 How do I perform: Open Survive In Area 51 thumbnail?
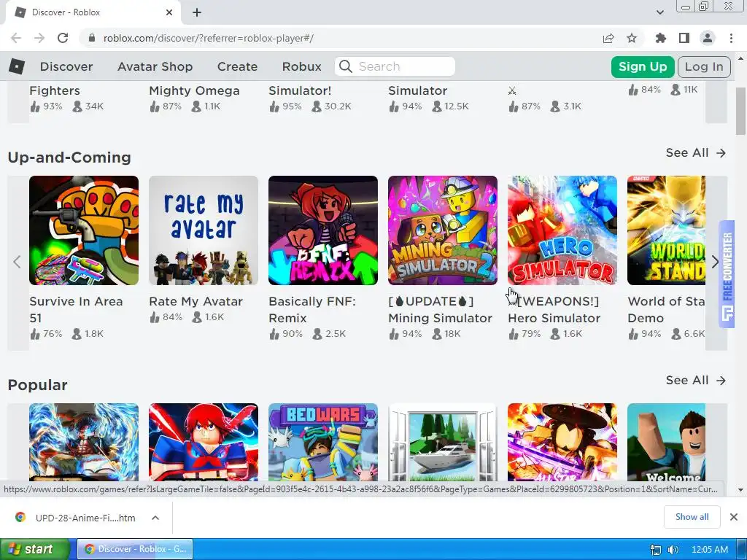point(84,230)
